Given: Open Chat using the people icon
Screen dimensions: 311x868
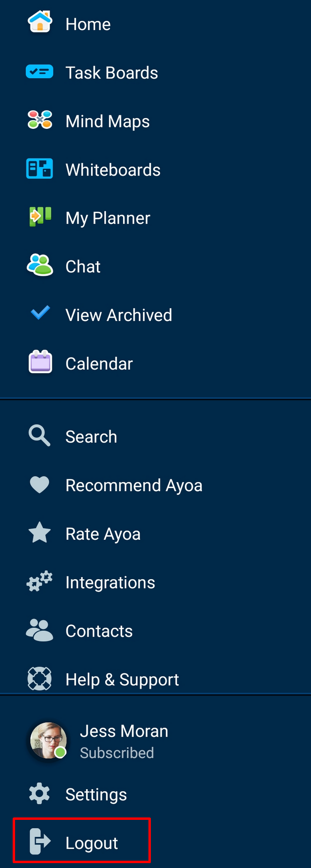Looking at the screenshot, I should (x=39, y=266).
